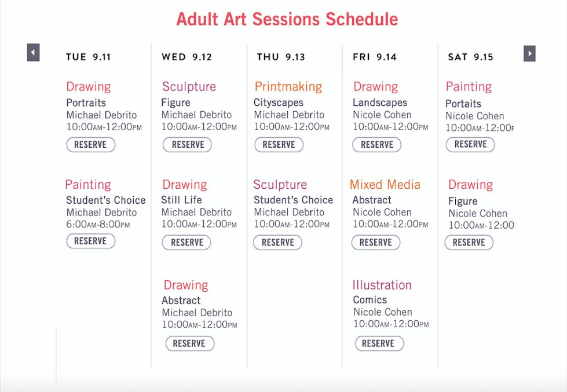The height and width of the screenshot is (392, 567).
Task: Open the Illustration class title
Action: coord(382,285)
